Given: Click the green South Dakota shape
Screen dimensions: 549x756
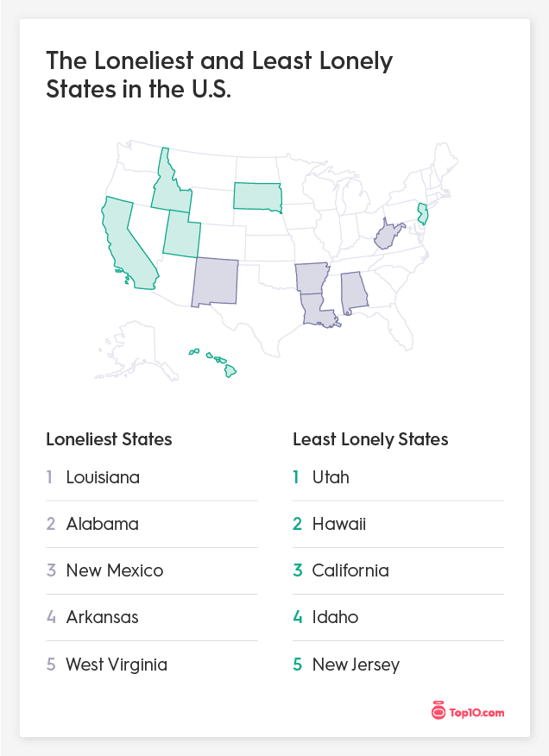Looking at the screenshot, I should pos(257,197).
